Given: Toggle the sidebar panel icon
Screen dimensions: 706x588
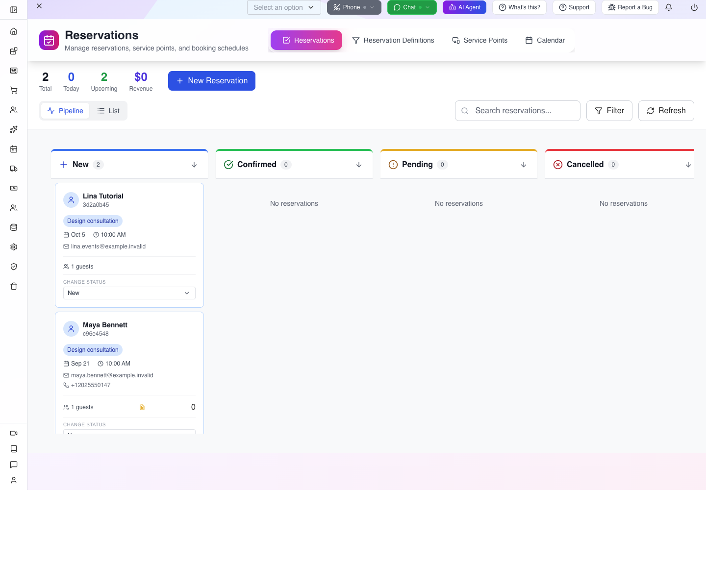Looking at the screenshot, I should coord(14,10).
